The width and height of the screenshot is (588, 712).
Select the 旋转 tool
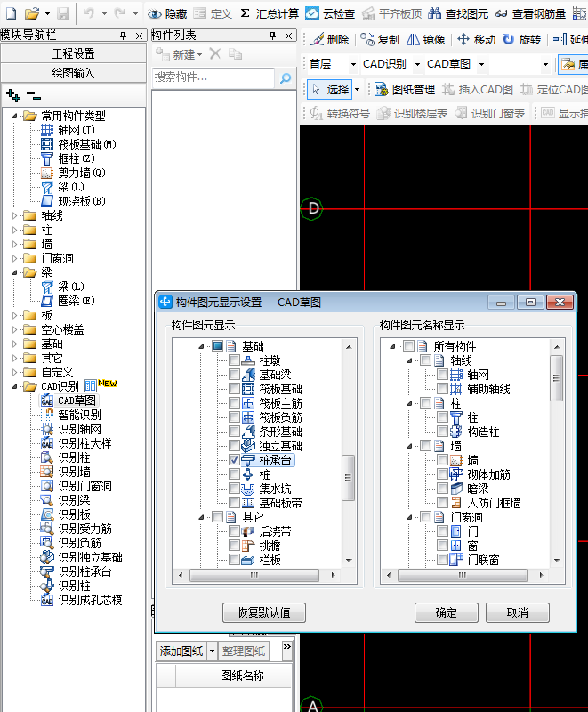click(x=522, y=39)
